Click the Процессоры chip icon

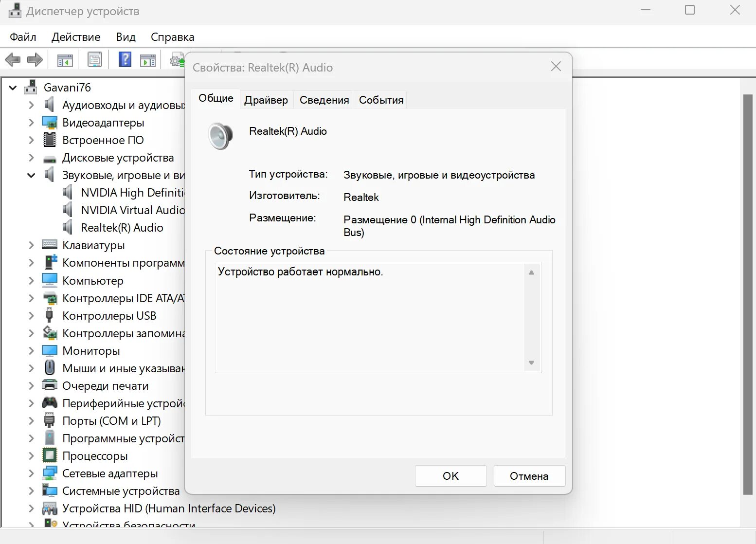[50, 455]
